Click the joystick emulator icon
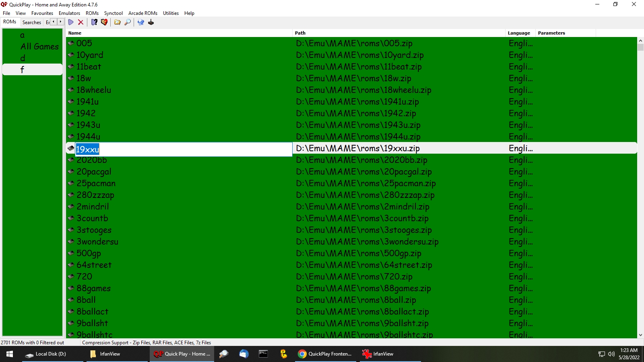The width and height of the screenshot is (644, 362). (x=151, y=22)
